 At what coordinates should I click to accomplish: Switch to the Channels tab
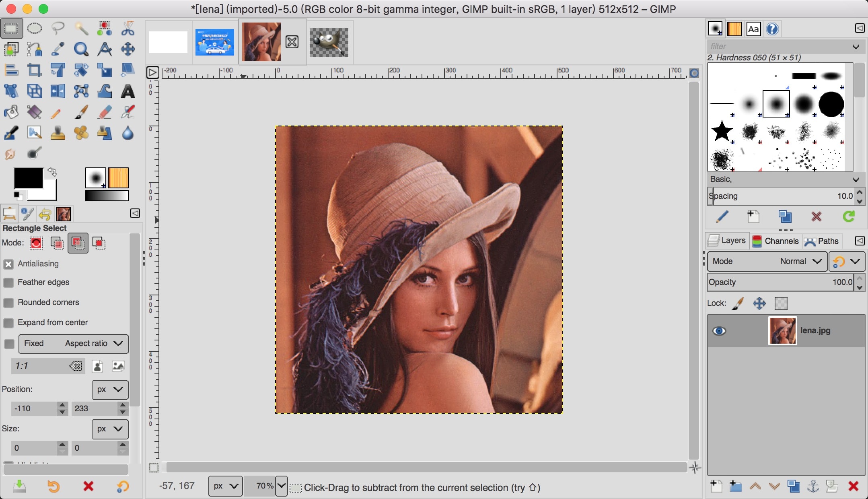coord(775,241)
